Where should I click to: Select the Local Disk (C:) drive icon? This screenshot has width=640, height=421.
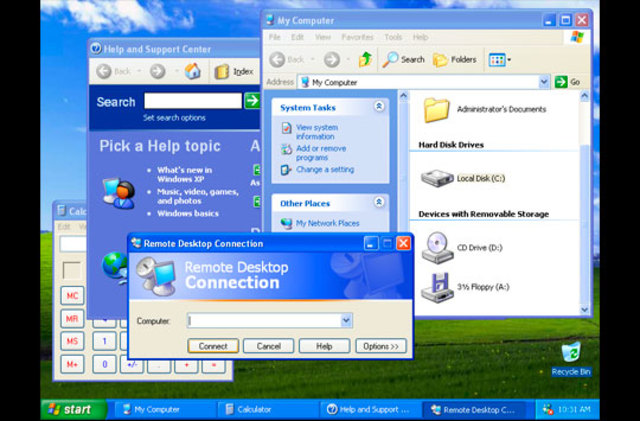[437, 178]
